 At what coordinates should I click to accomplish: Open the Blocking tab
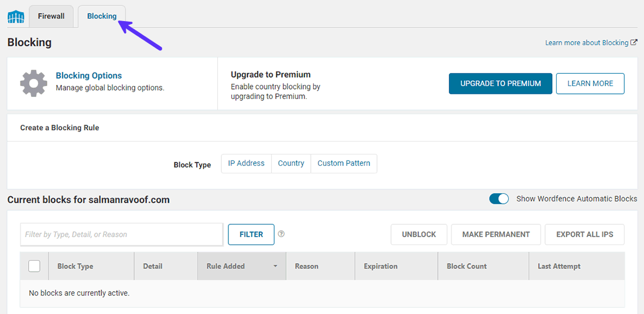pyautogui.click(x=102, y=16)
